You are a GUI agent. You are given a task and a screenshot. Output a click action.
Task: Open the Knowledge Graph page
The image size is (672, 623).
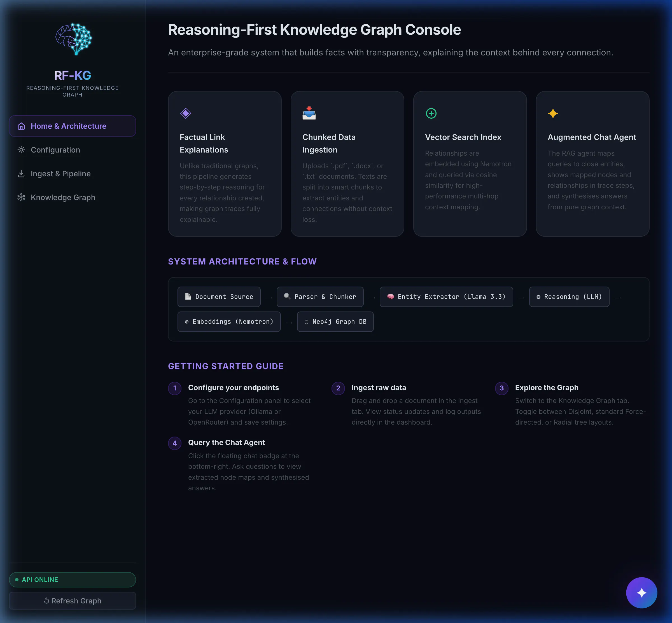click(x=73, y=197)
